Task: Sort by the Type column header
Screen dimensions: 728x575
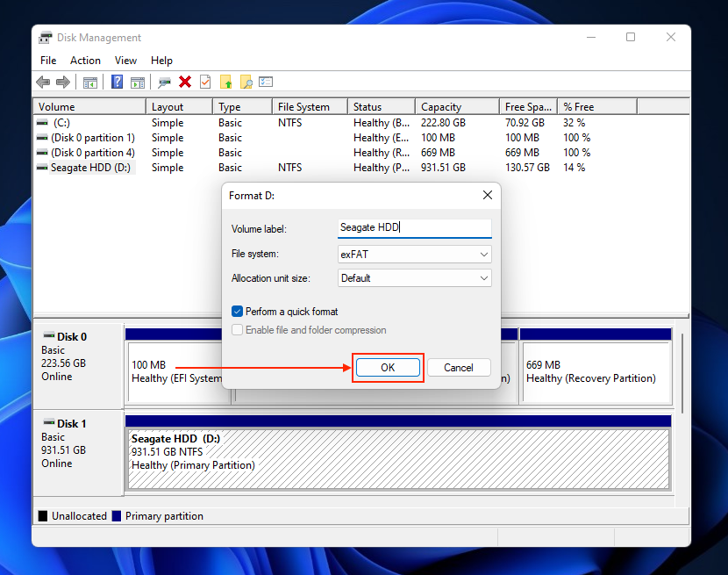Action: coord(242,106)
